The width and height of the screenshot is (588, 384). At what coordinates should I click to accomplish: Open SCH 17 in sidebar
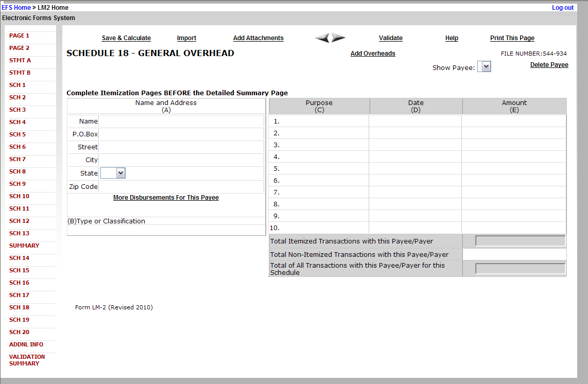(19, 295)
